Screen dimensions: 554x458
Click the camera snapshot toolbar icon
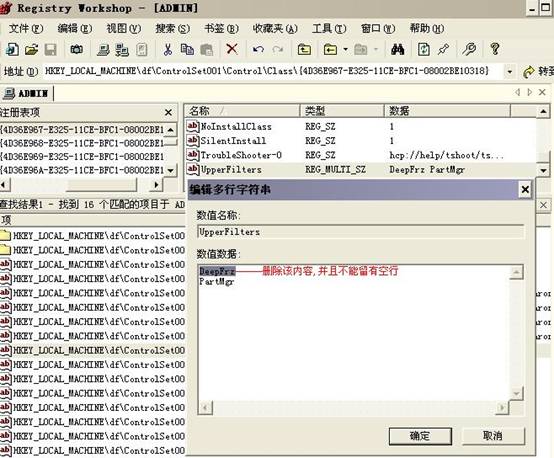pos(77,49)
